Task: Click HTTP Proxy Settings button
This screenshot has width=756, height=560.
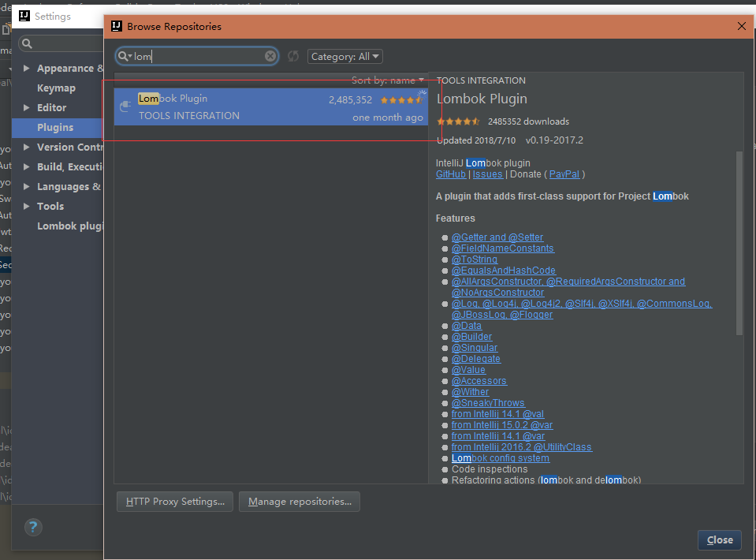Action: [175, 502]
